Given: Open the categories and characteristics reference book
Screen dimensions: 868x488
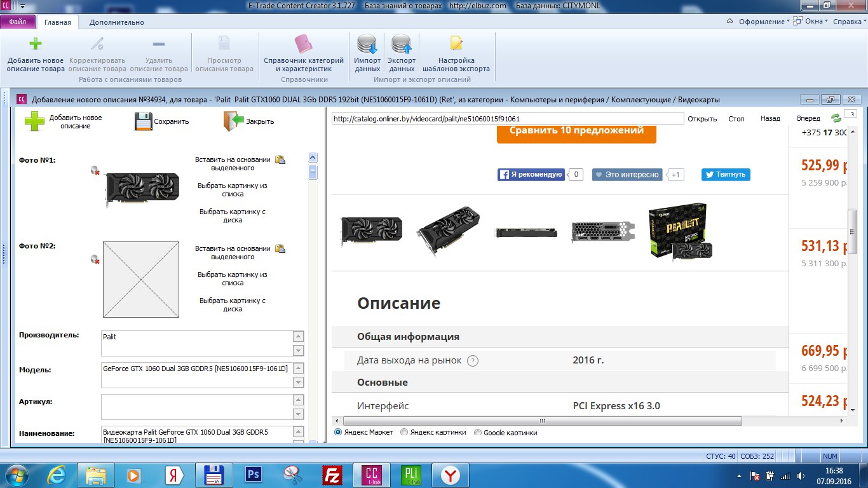Looking at the screenshot, I should (x=304, y=54).
